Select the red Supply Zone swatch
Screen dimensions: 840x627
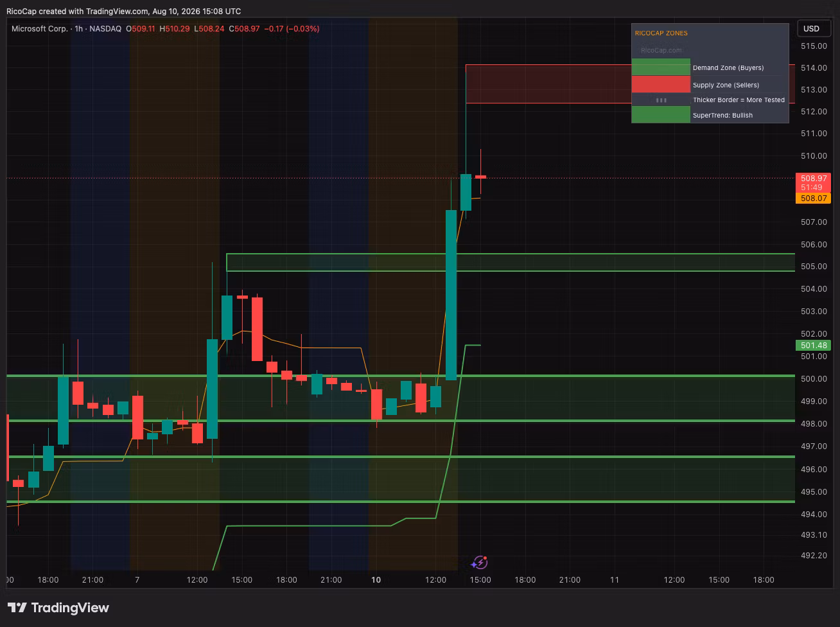point(661,85)
